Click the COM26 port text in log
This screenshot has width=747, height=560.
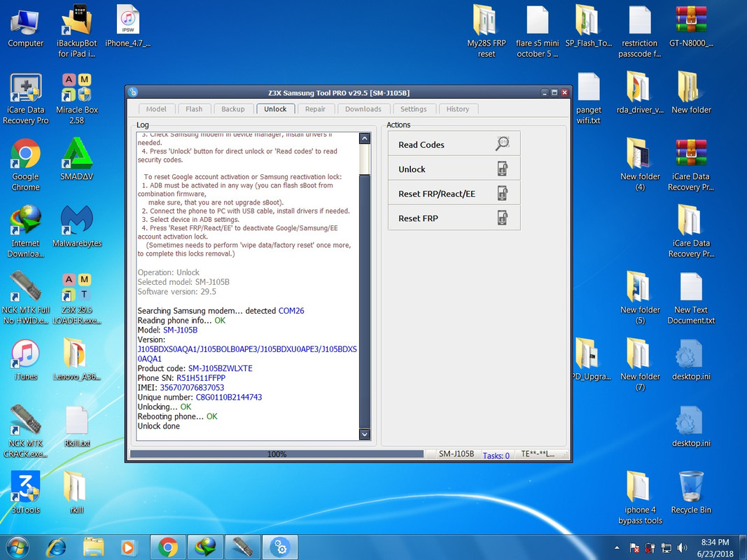click(291, 311)
